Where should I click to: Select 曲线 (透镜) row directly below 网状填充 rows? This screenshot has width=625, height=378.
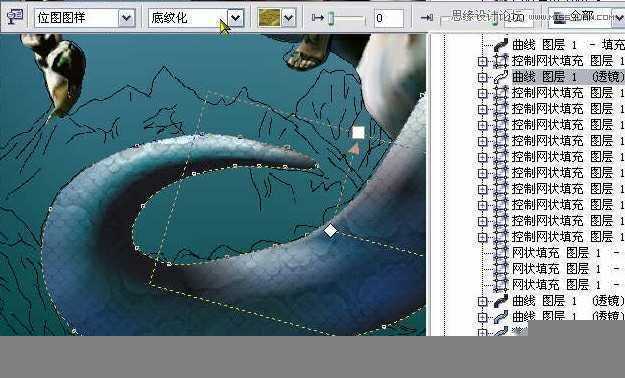click(x=568, y=301)
